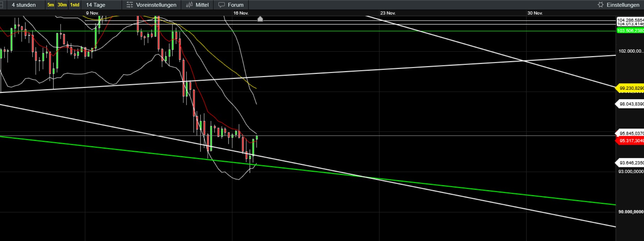644x241 pixels.
Task: Open the Forum speech bubble icon
Action: coord(222,5)
